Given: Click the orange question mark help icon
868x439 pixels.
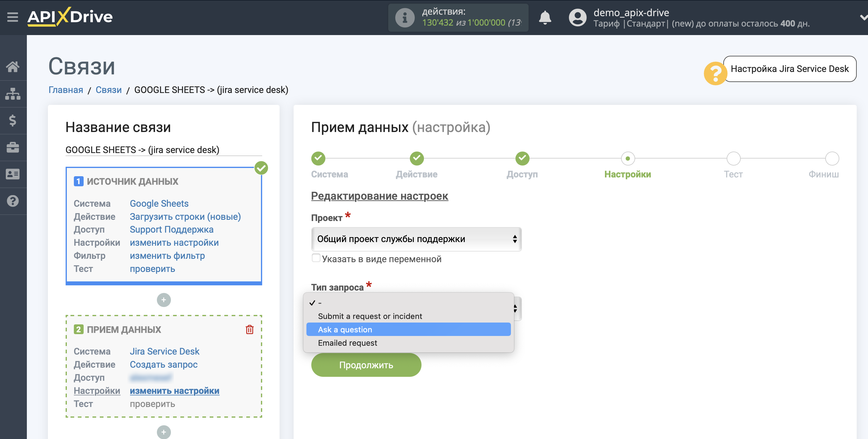Looking at the screenshot, I should [715, 73].
